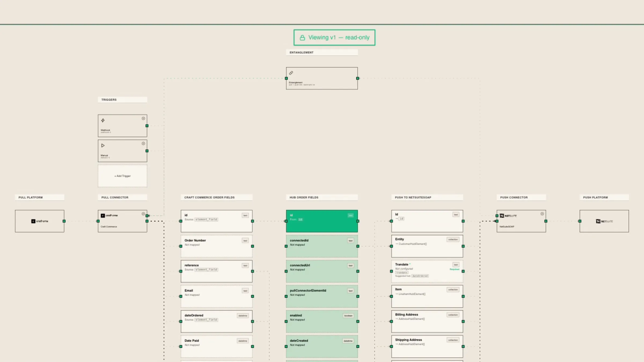Select the Order Number field node
Image resolution: width=644 pixels, height=362 pixels.
[217, 246]
